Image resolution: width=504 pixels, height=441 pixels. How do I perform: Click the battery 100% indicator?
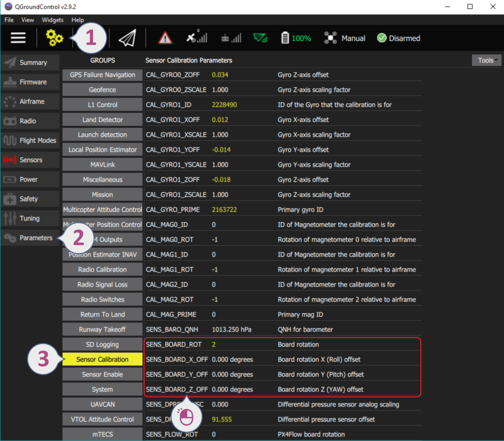(x=296, y=38)
